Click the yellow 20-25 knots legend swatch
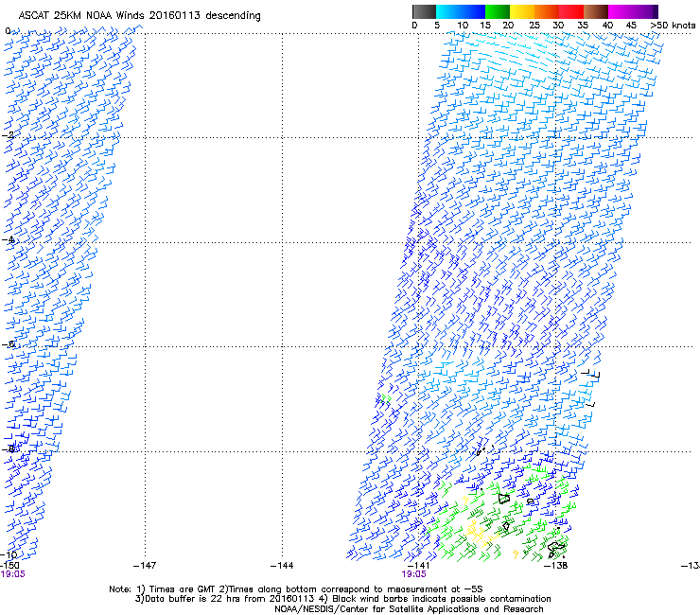The image size is (700, 615). 522,11
